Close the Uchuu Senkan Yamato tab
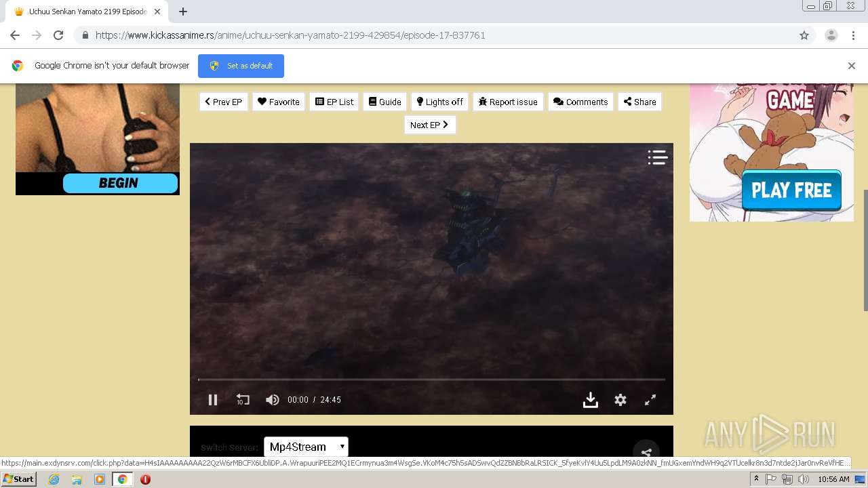 [159, 12]
